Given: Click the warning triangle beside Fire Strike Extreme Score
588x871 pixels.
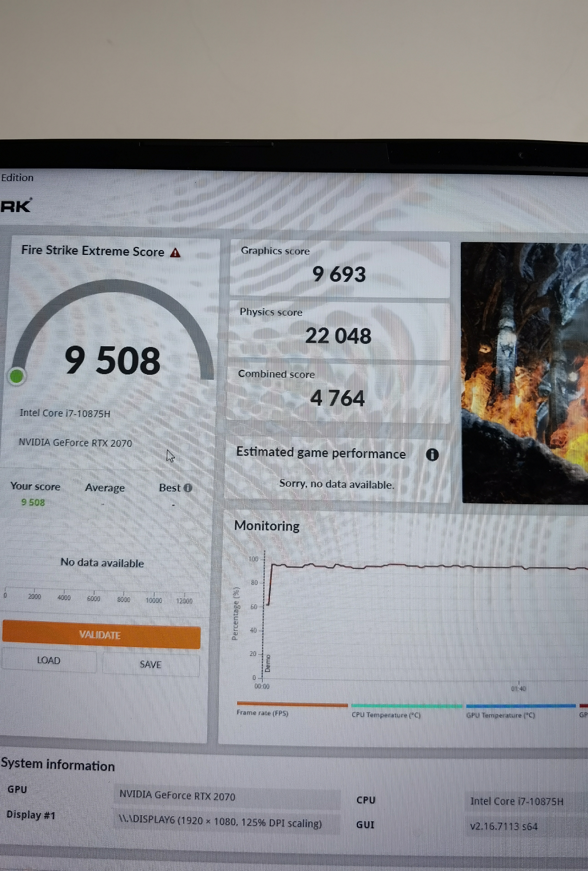Looking at the screenshot, I should [175, 253].
